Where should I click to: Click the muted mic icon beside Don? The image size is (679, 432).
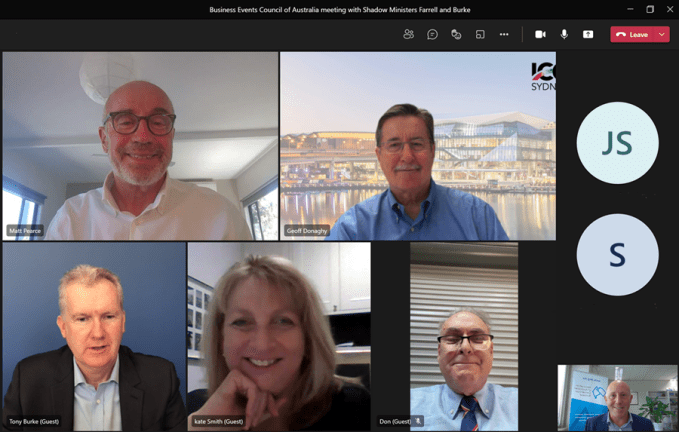pos(418,421)
